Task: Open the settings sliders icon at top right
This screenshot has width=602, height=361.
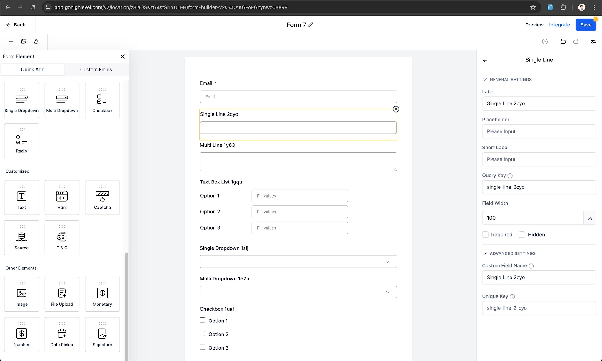Action: [593, 41]
